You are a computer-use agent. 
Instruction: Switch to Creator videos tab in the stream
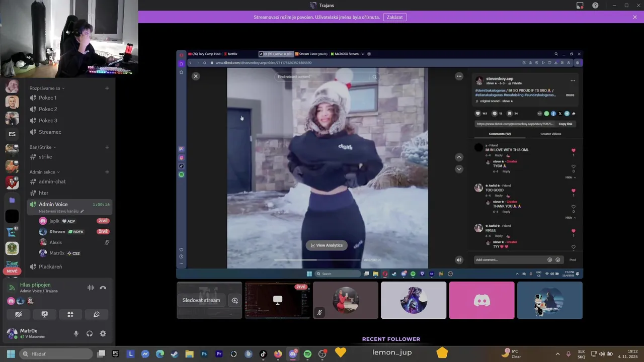(x=550, y=134)
